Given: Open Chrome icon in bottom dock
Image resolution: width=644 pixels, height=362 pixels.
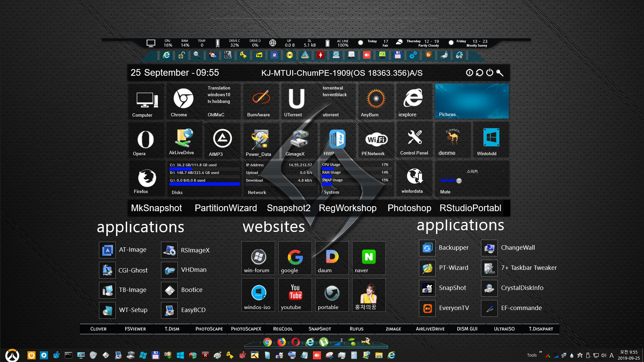Looking at the screenshot, I should (x=267, y=342).
